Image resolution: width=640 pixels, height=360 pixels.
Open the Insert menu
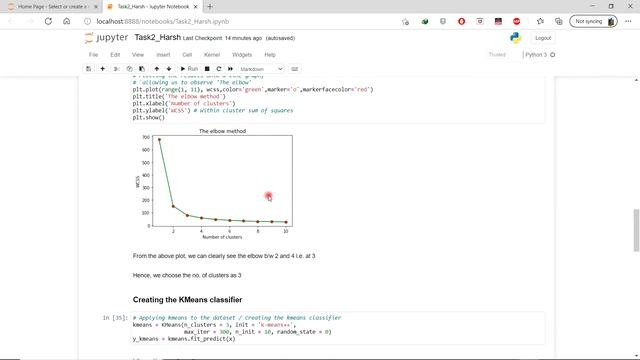tap(163, 55)
